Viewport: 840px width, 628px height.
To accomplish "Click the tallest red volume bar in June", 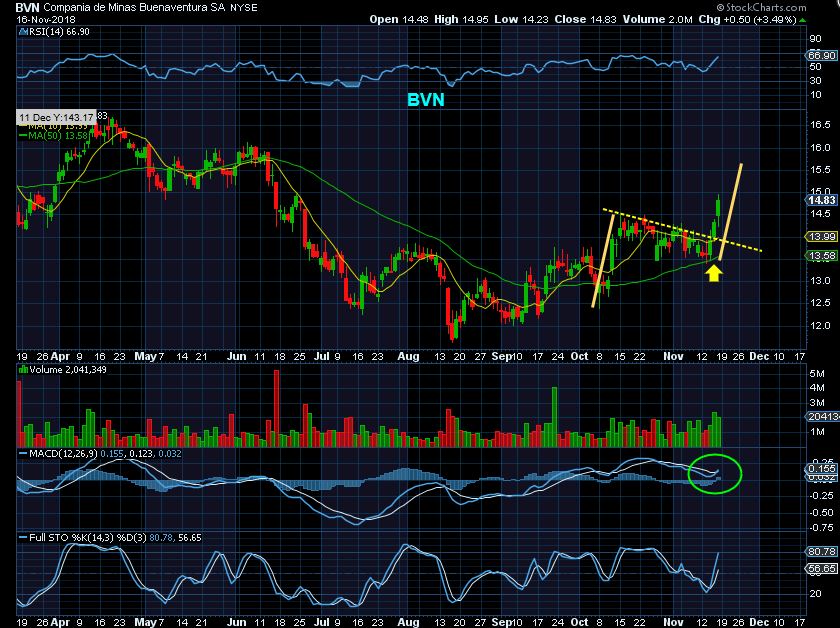I will tap(277, 408).
